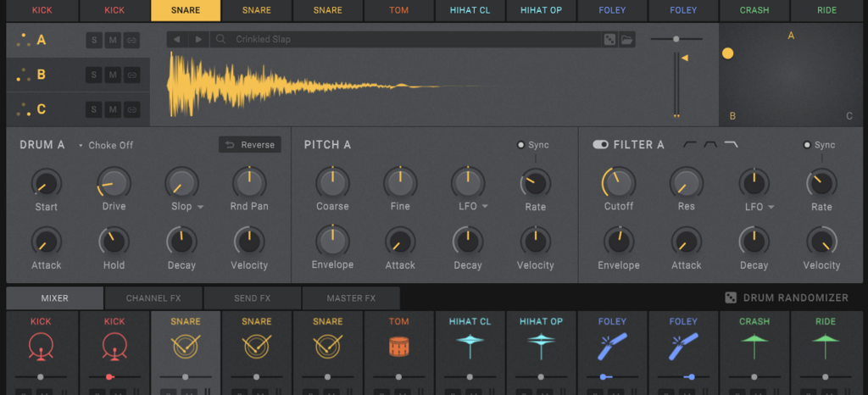868x395 pixels.
Task: Open the Slop knob mode dropdown arrow
Action: click(x=200, y=207)
